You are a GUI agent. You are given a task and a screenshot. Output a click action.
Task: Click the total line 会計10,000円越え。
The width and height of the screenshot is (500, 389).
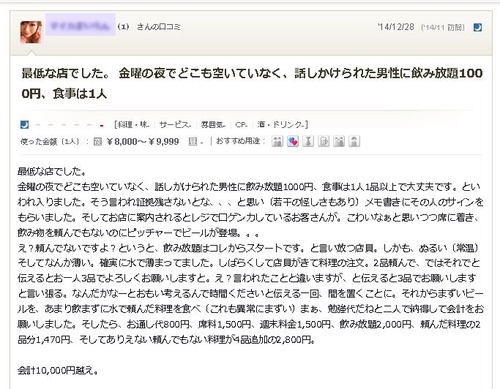pyautogui.click(x=58, y=370)
